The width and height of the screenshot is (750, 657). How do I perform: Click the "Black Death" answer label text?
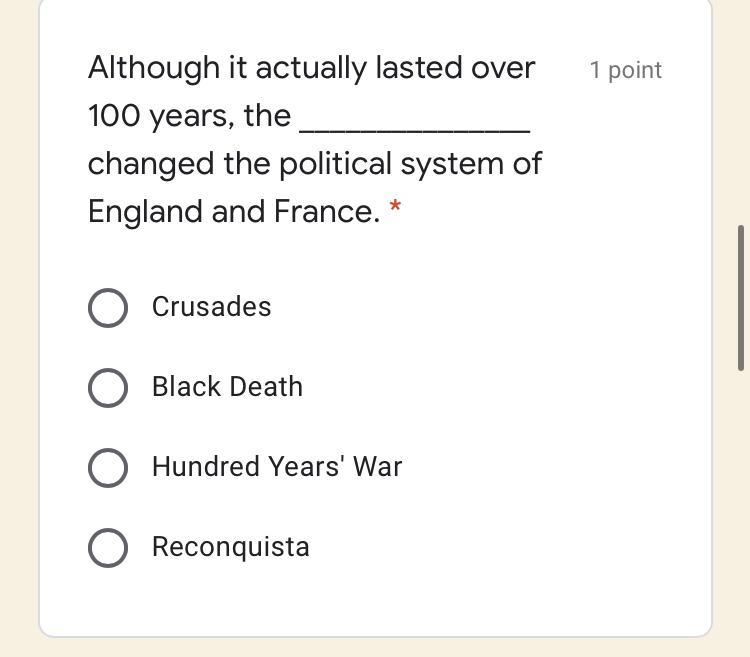(x=227, y=387)
